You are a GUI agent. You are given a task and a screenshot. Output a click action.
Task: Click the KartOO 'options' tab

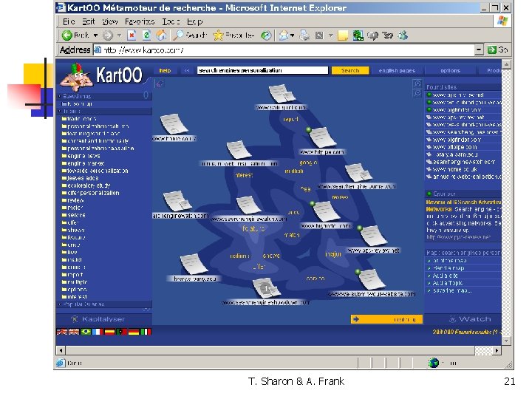[x=450, y=71]
